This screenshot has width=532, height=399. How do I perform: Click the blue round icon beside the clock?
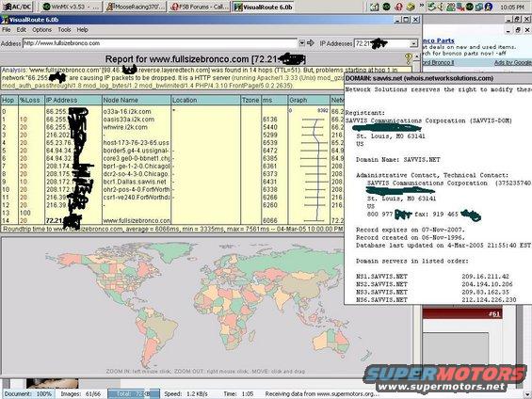[x=489, y=7]
